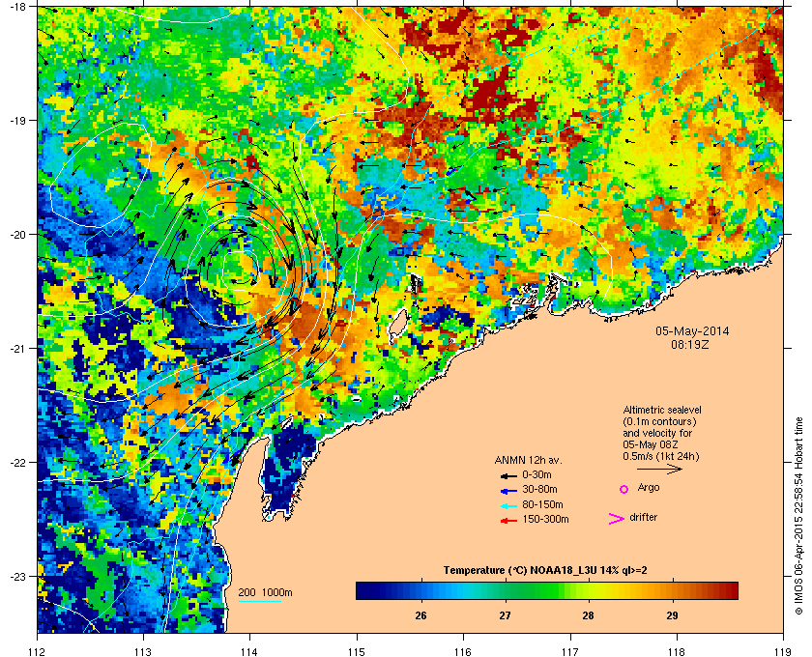Click the magenta drifter chevron symbol

(617, 519)
